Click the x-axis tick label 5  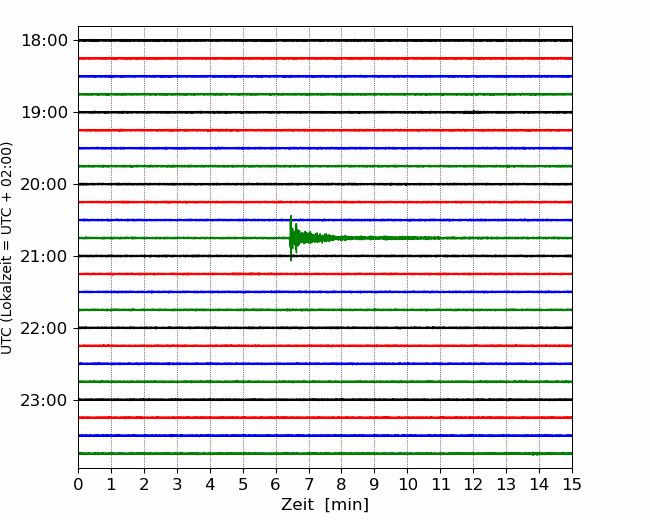243,484
